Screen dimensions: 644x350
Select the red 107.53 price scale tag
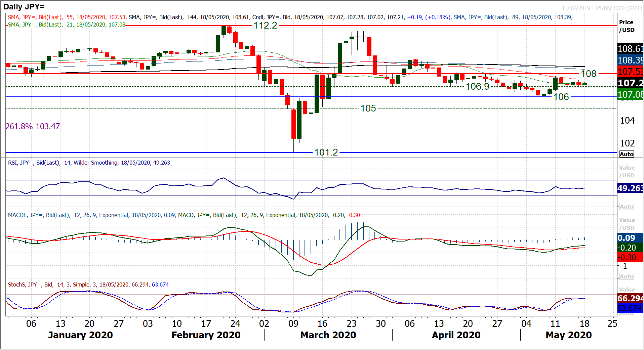(x=630, y=72)
